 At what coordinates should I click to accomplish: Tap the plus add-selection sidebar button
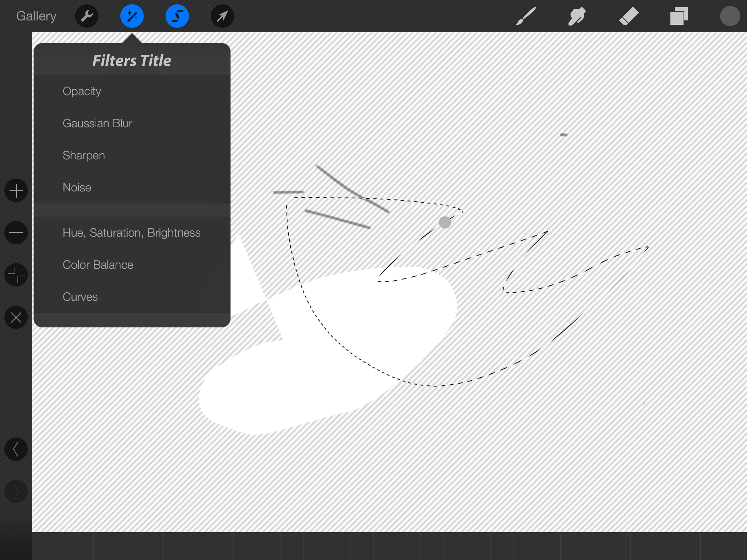(x=16, y=190)
